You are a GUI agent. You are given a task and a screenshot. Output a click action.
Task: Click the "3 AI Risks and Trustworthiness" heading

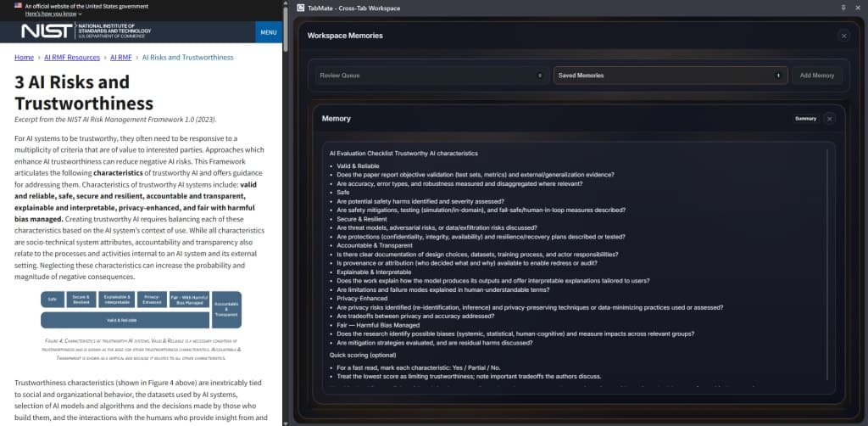(84, 92)
